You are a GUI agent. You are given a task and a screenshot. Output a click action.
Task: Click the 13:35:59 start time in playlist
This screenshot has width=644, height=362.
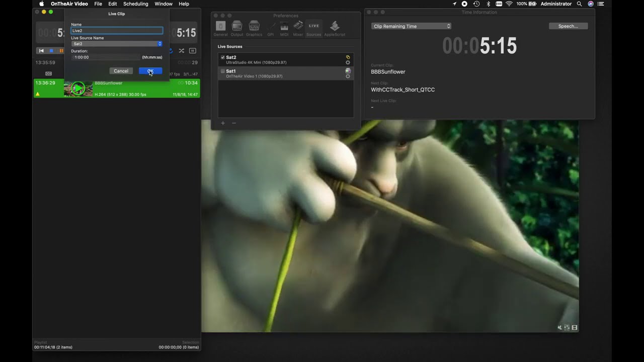click(45, 63)
